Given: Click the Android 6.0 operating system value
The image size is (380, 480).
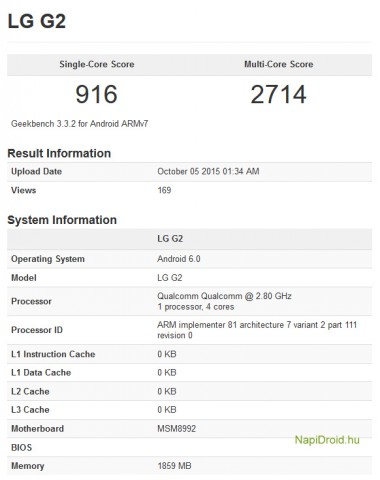Looking at the screenshot, I should point(179,259).
